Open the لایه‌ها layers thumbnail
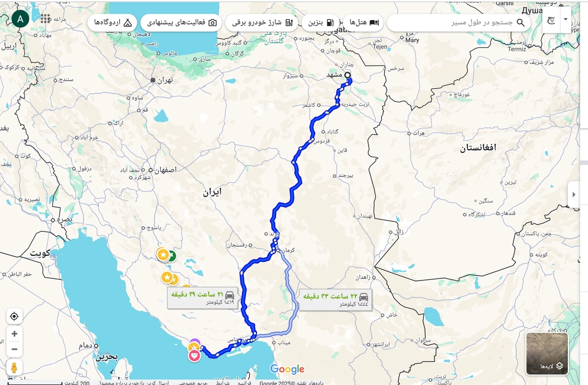588x385 pixels. (547, 353)
